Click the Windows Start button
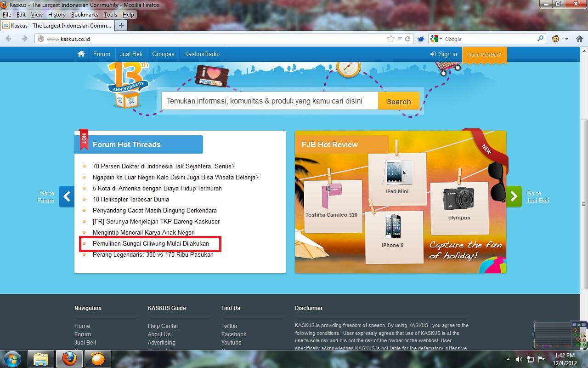 (12, 358)
